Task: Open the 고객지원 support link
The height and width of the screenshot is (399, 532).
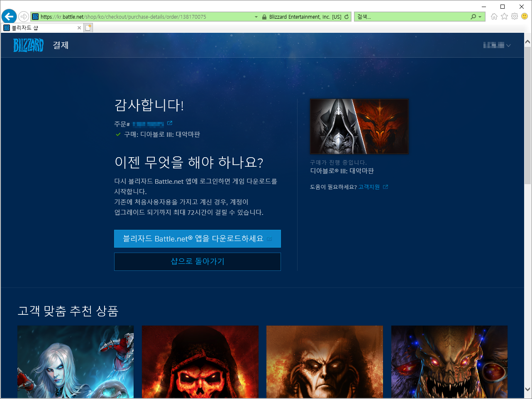Action: 369,187
